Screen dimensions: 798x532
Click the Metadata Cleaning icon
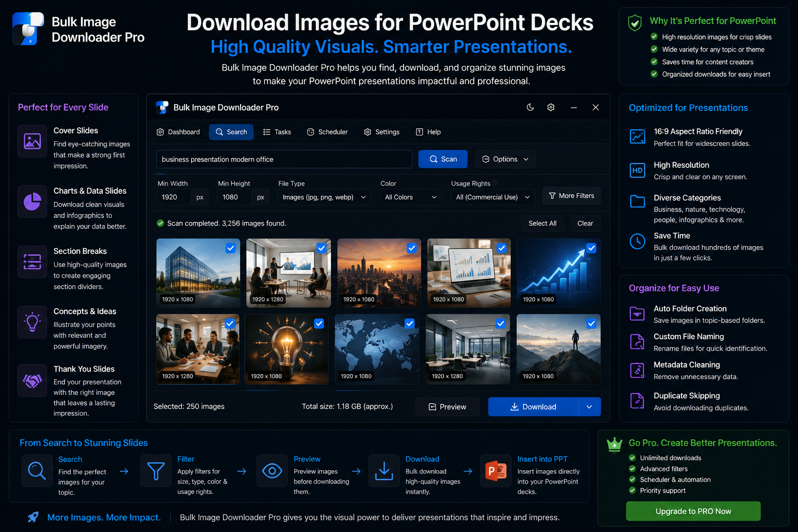click(x=637, y=370)
